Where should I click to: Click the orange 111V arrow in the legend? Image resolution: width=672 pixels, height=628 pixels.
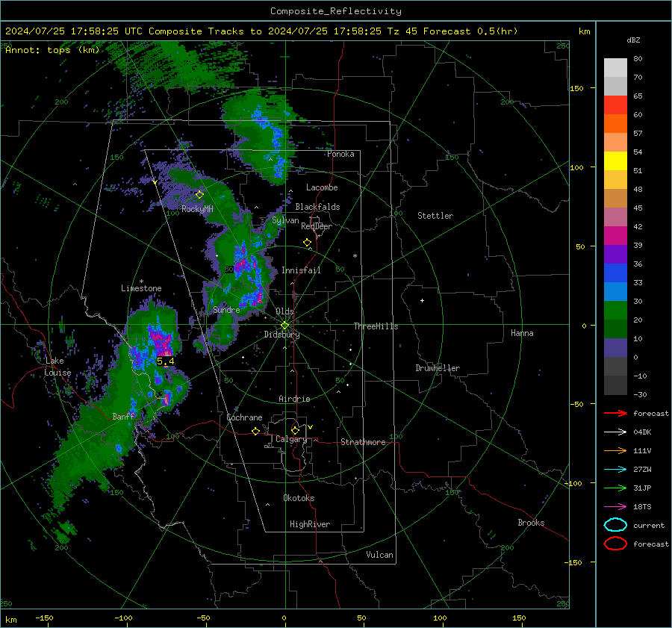point(615,450)
